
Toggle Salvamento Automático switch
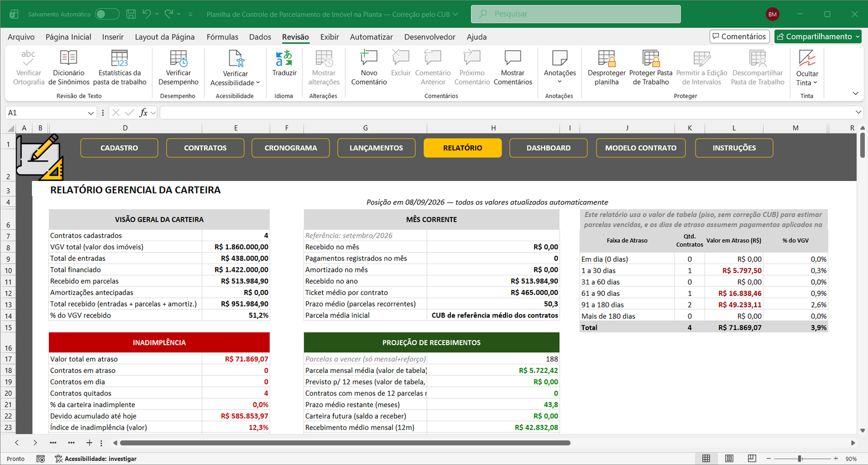(x=107, y=14)
